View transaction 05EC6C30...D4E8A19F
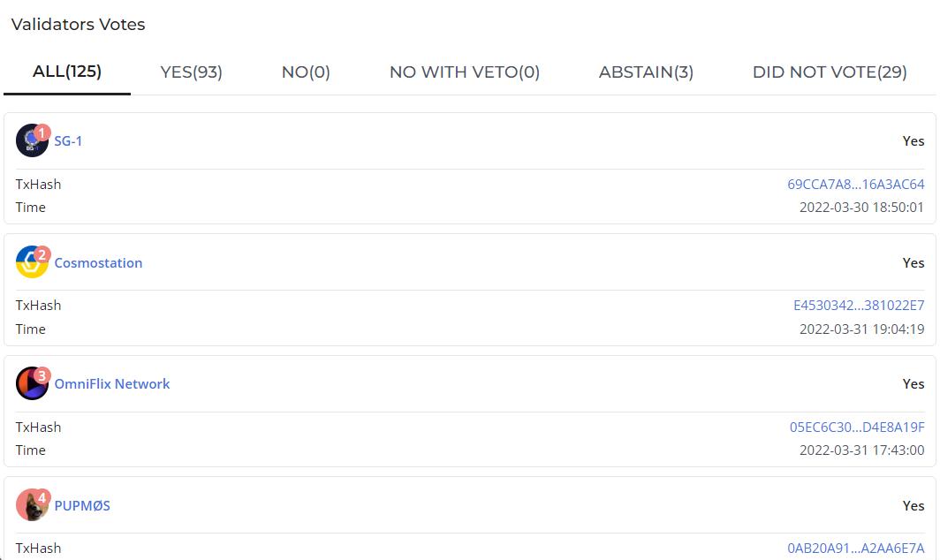940x560 pixels. tap(857, 428)
